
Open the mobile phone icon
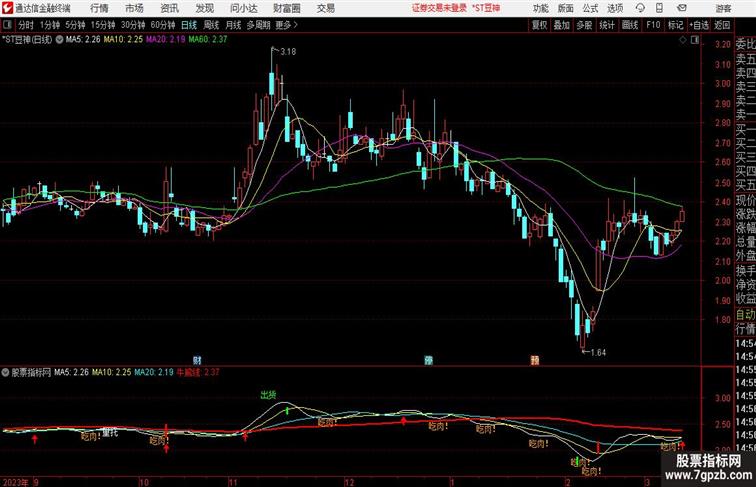(x=660, y=8)
